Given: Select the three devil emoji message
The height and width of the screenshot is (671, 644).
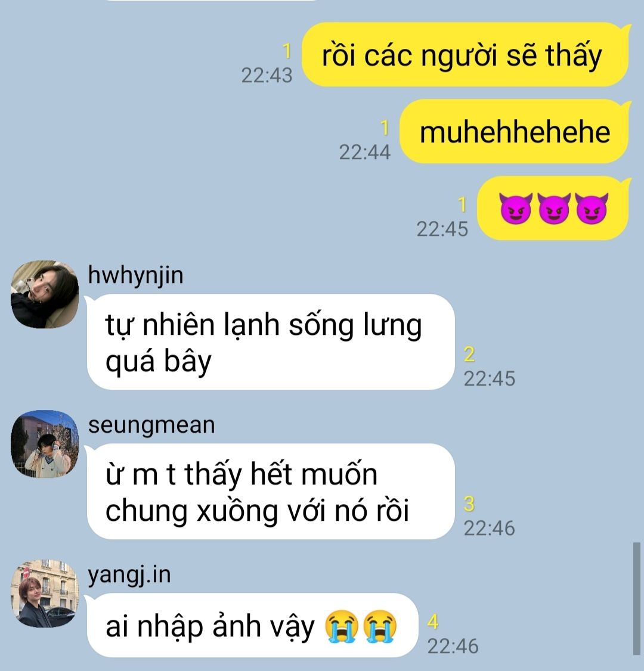Looking at the screenshot, I should tap(553, 208).
